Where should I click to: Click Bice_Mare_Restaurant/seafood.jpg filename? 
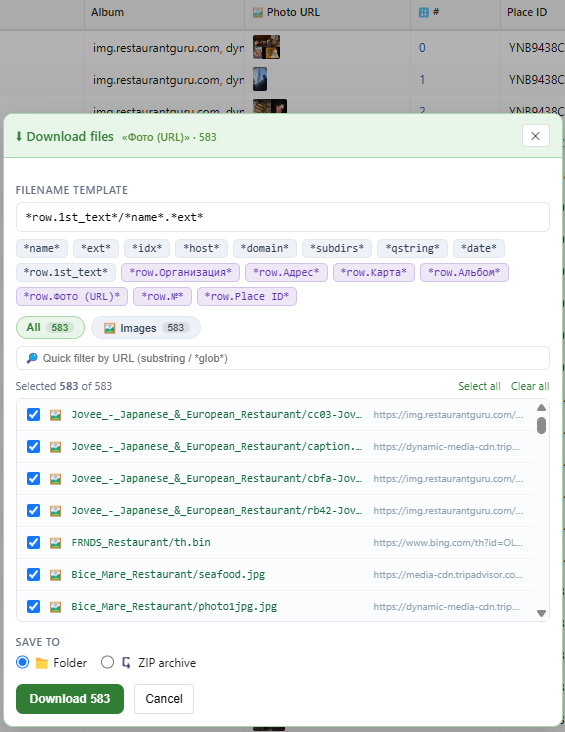pyautogui.click(x=168, y=574)
